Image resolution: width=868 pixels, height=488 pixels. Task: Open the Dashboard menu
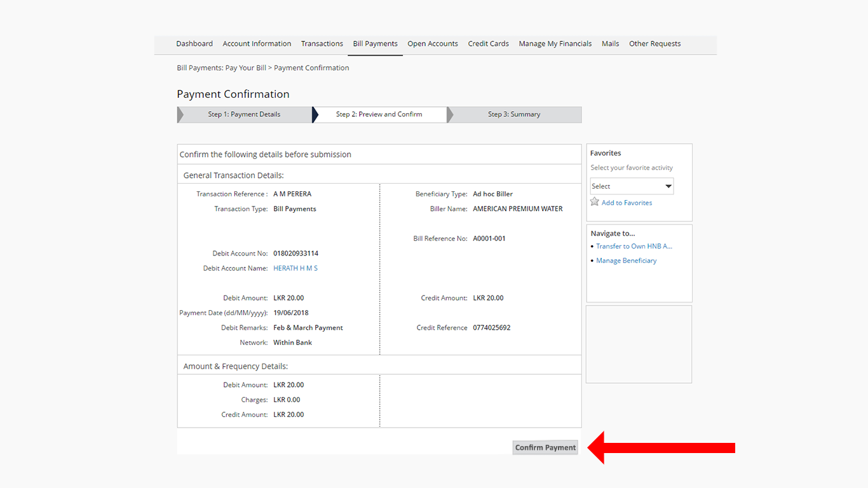[x=194, y=44]
